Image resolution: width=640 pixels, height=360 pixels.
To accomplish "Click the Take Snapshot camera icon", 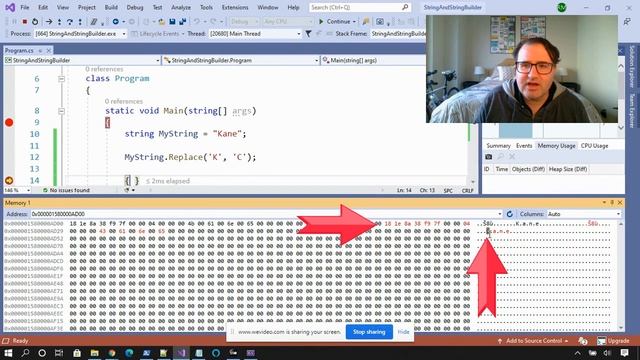I will 489,157.
